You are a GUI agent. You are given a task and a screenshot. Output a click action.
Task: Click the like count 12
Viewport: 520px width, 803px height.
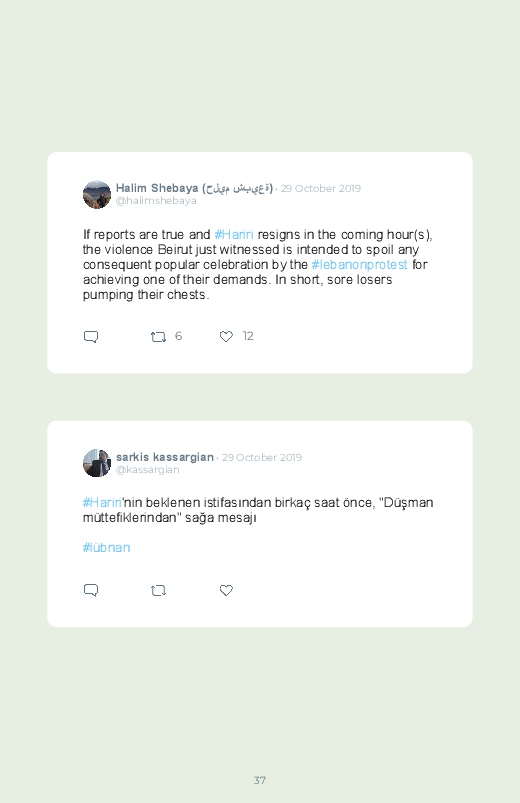[x=248, y=336]
